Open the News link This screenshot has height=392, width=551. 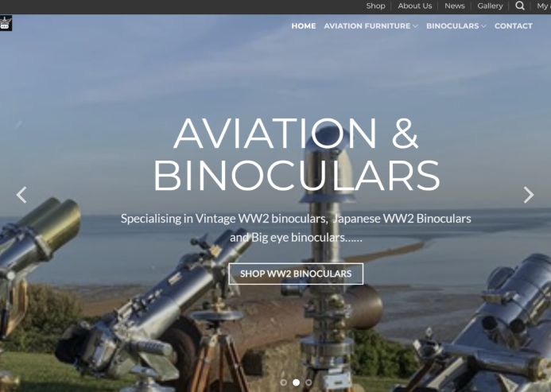tap(454, 6)
